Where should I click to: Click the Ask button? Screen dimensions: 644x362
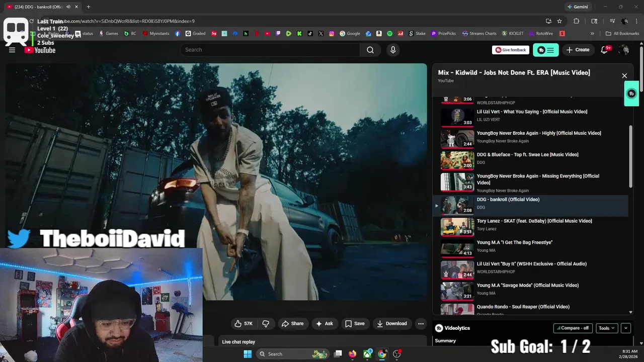pyautogui.click(x=325, y=324)
